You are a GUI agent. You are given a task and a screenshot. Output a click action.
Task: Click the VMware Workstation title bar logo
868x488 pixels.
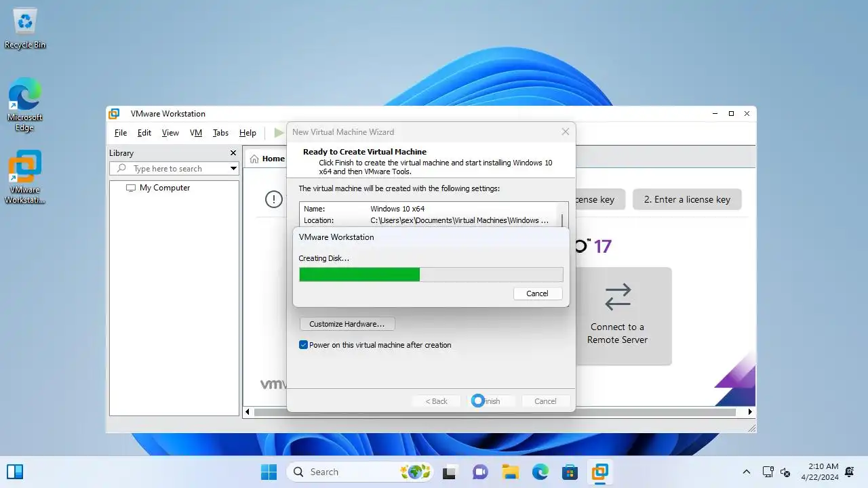(114, 114)
